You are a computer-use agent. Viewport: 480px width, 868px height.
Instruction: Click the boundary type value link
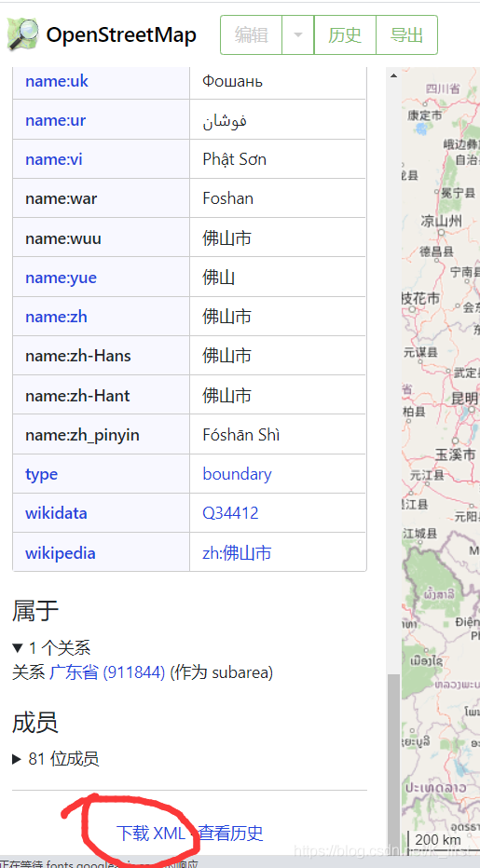238,474
